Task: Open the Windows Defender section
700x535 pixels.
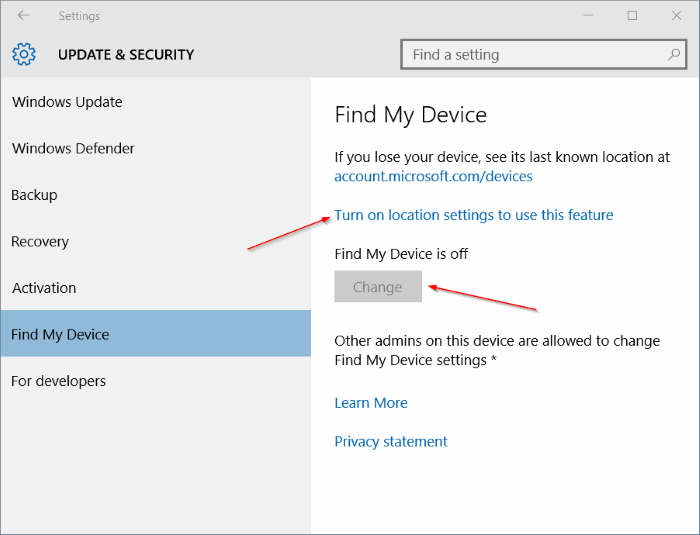Action: coord(73,148)
